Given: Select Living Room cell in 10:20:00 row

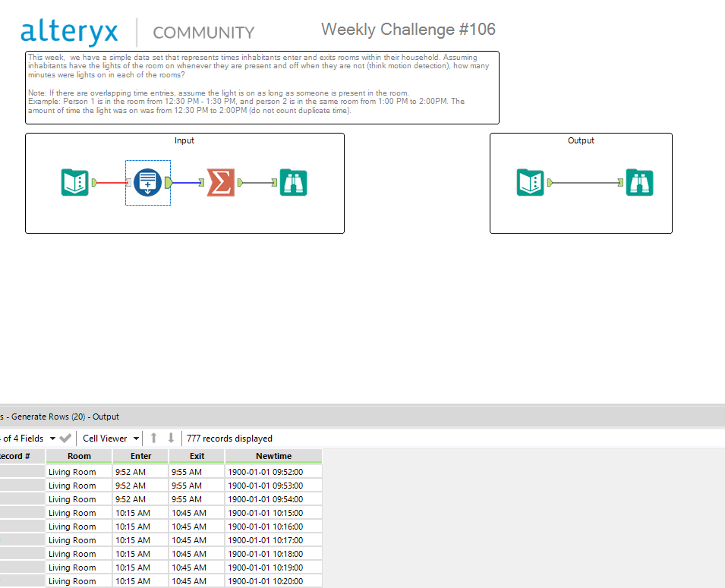Looking at the screenshot, I should coord(79,581).
